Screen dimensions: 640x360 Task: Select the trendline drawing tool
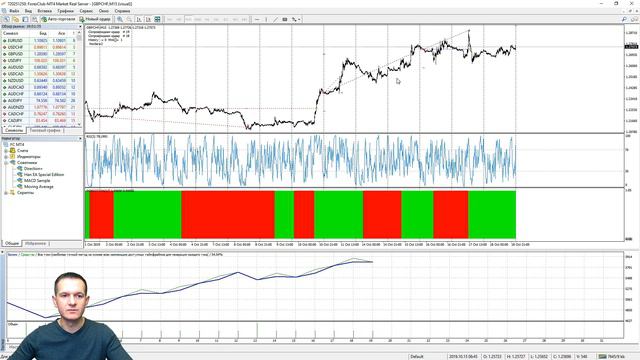[x=276, y=19]
